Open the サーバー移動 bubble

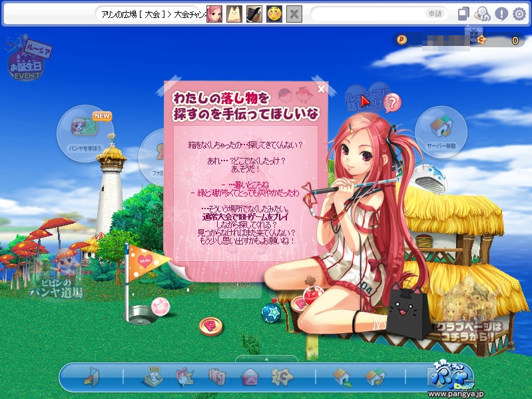coord(441,132)
